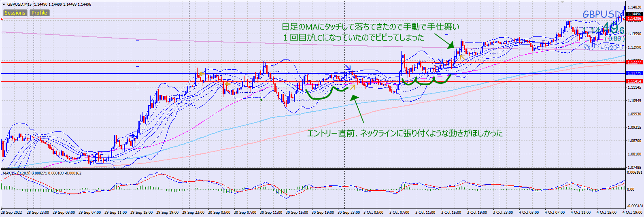Select the green note starting エントリー直前、ネックライン
Image resolution: width=644 pixels, height=217 pixels.
point(405,133)
